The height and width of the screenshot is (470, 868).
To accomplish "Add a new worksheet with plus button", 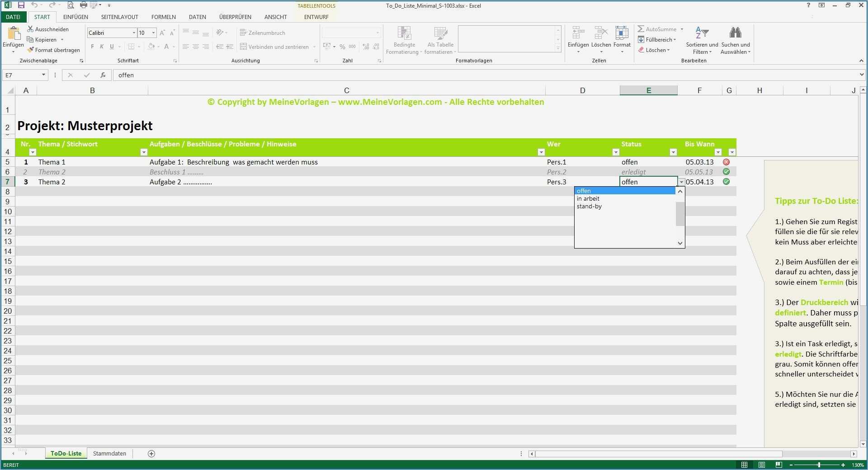I will [152, 453].
